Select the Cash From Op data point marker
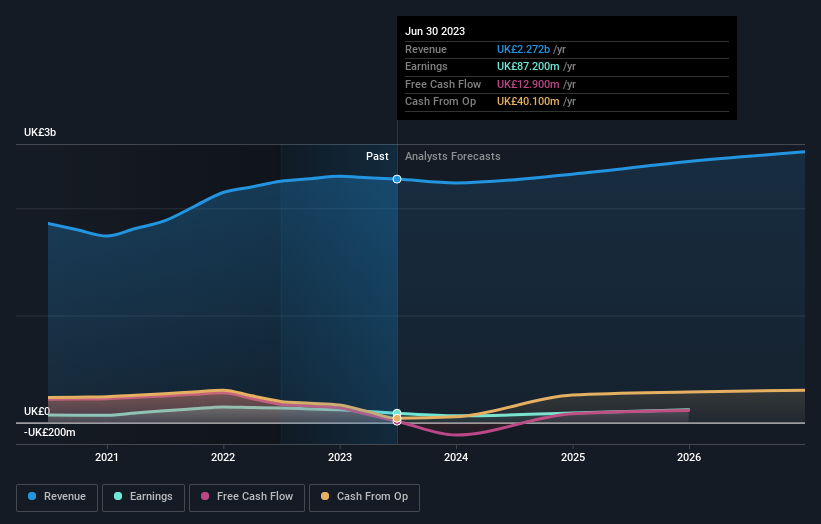The height and width of the screenshot is (524, 821). tap(397, 418)
